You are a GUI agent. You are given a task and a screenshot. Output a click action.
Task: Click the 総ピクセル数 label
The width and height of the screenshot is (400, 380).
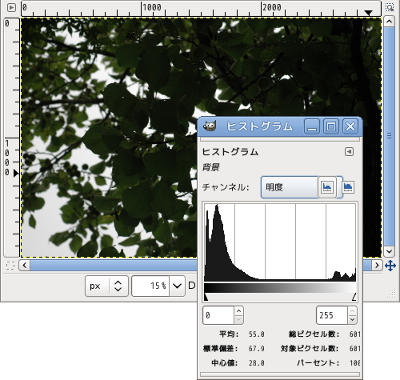click(x=314, y=334)
